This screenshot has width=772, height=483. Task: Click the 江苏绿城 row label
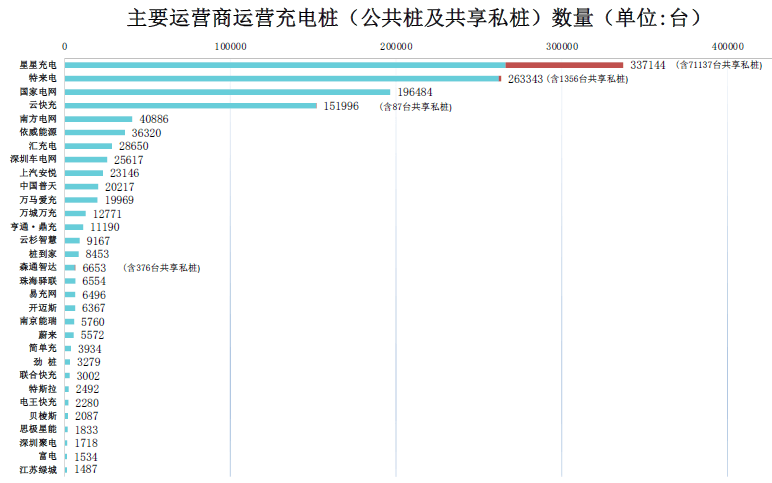pos(38,470)
